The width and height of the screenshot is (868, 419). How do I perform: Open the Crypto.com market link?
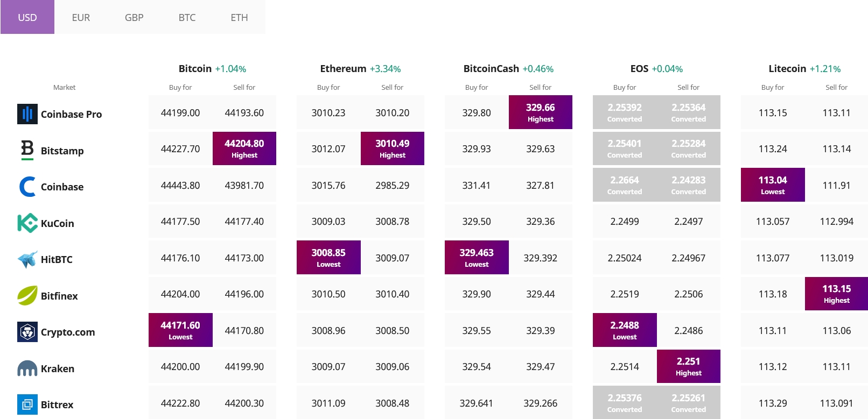point(68,332)
